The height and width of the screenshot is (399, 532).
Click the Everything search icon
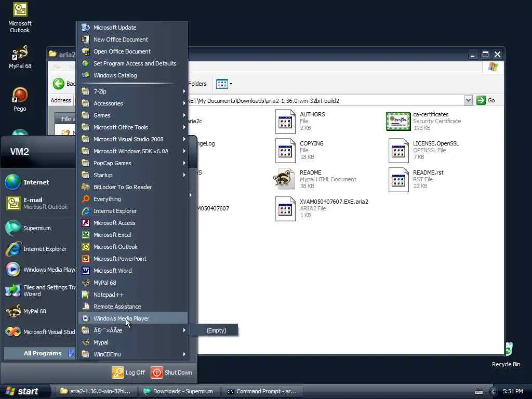click(86, 199)
